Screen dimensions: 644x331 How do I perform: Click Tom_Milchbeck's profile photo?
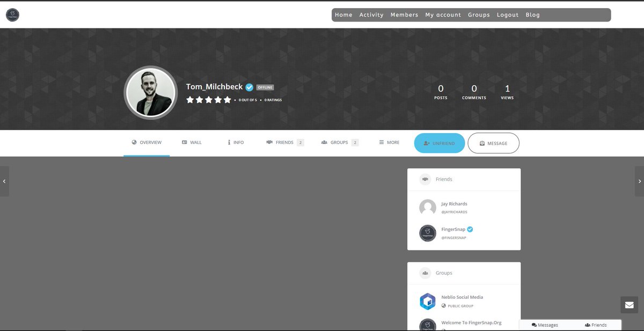(x=150, y=92)
